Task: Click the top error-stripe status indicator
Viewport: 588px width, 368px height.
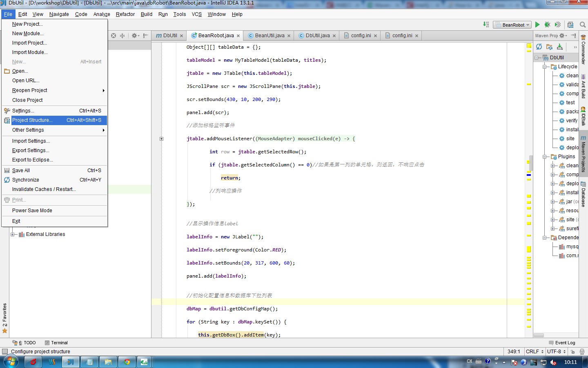Action: (x=529, y=46)
